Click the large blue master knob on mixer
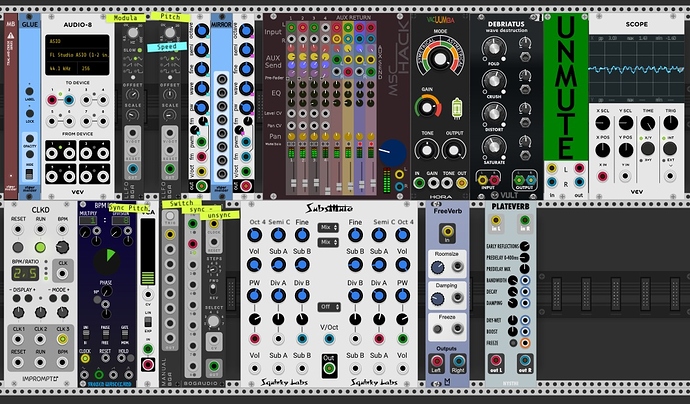 click(x=392, y=153)
